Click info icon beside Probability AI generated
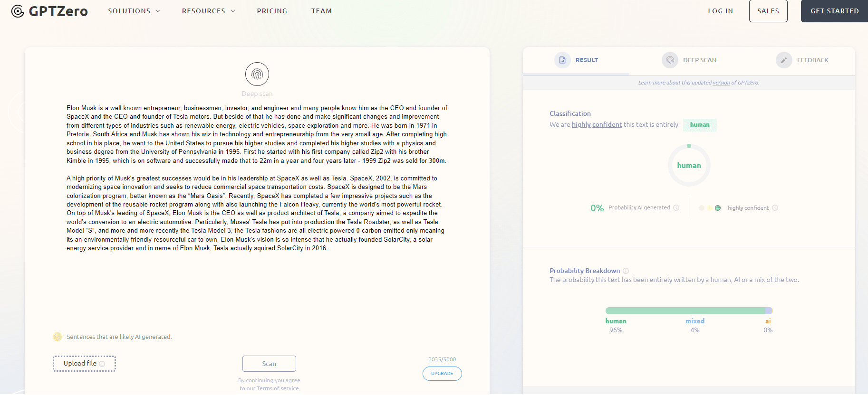This screenshot has height=395, width=868. coord(676,208)
